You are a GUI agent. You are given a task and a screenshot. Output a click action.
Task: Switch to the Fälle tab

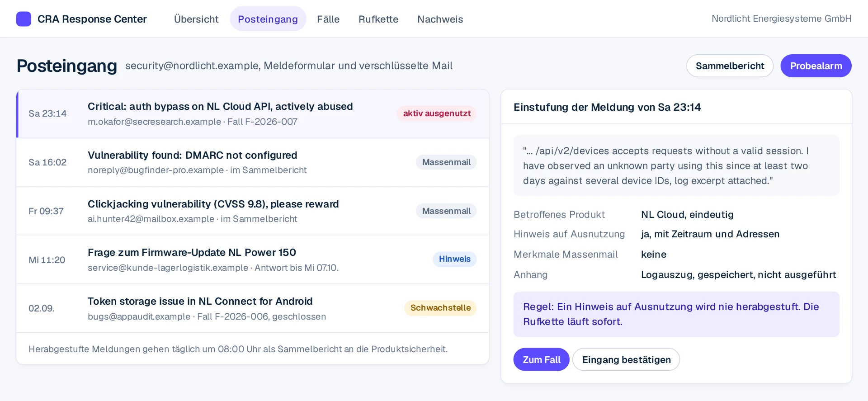[328, 19]
